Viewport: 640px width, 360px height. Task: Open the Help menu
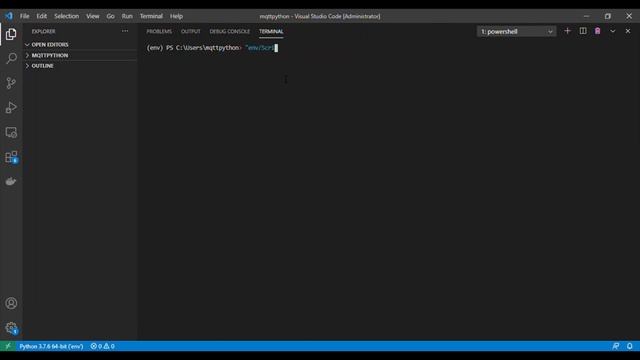click(176, 16)
